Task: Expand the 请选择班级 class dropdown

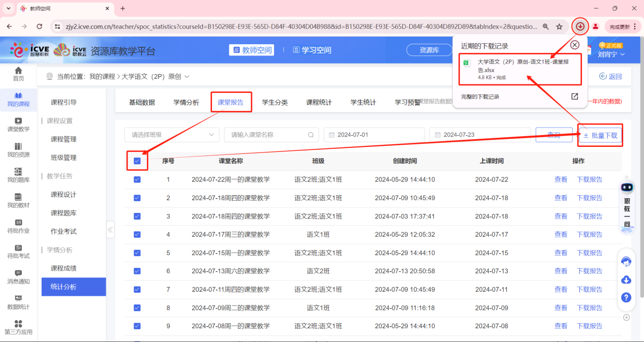Action: point(171,135)
